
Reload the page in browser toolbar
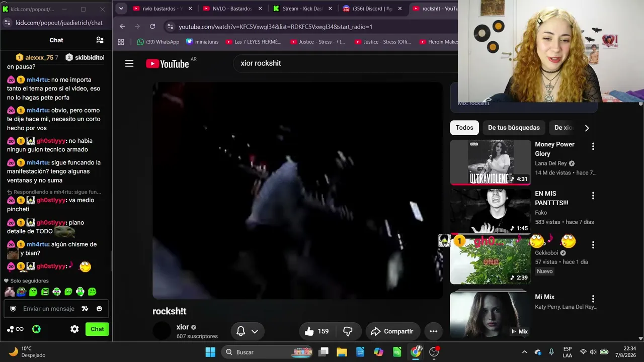coord(152,27)
